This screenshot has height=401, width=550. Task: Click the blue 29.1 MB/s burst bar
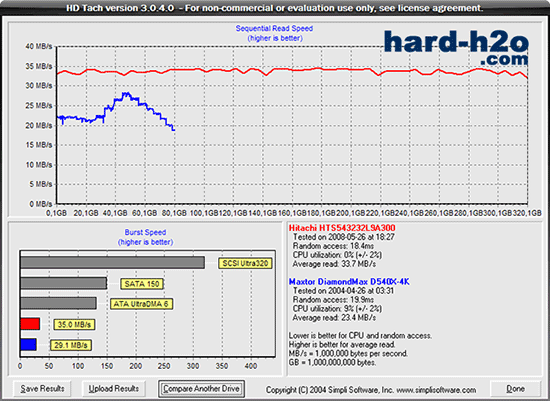coord(28,344)
